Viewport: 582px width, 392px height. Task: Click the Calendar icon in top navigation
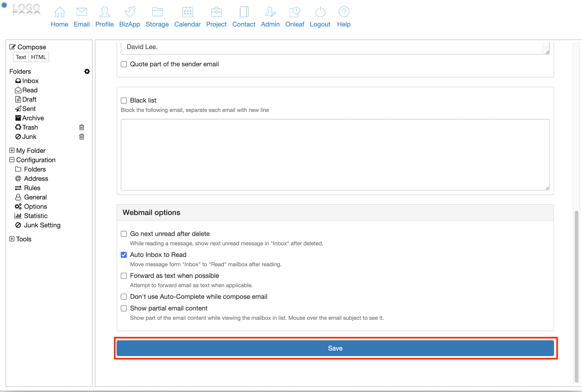point(188,12)
